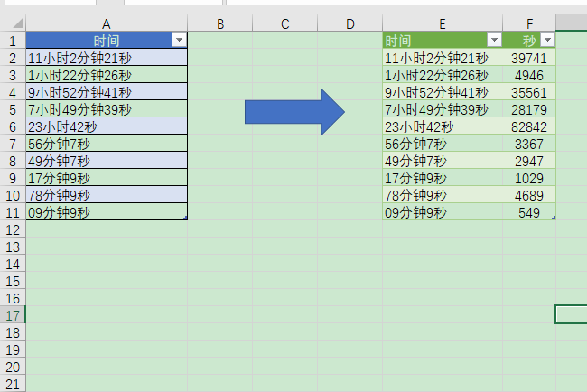Select cell A8 with 49分钟7秒
The image size is (587, 392).
click(107, 161)
